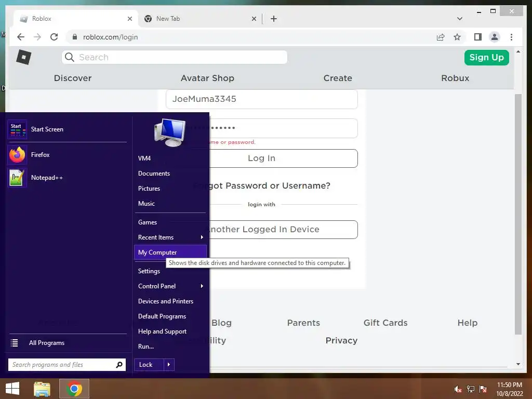Screen dimensions: 532x399
Task: Open Start Screen tile icon
Action: tap(17, 129)
